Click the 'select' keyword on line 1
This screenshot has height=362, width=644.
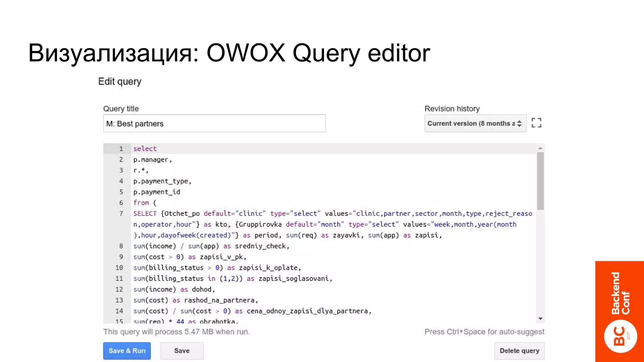click(145, 149)
